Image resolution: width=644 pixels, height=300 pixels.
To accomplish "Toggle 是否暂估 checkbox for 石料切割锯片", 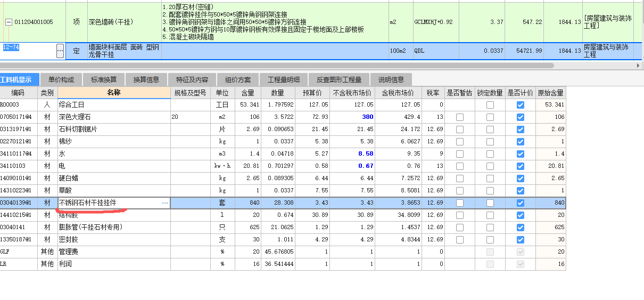I will click(x=459, y=129).
